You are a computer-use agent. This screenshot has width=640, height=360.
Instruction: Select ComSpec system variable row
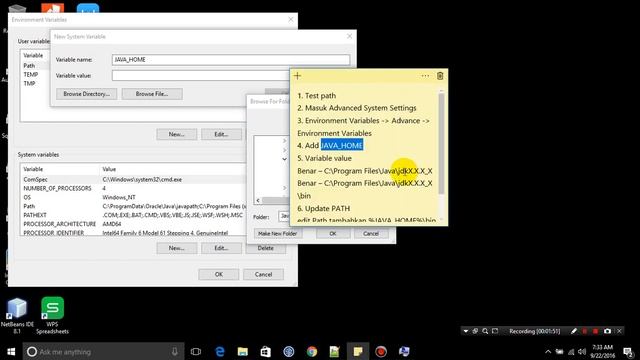coord(133,180)
